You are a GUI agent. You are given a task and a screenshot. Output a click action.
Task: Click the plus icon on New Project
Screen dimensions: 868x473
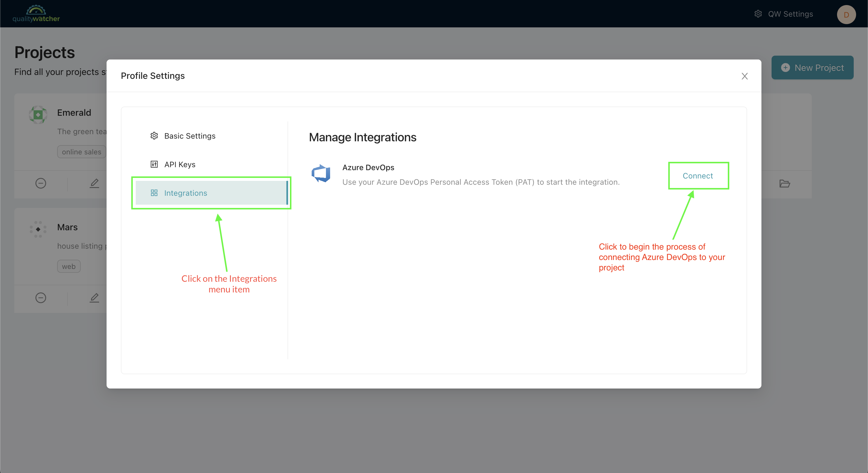pyautogui.click(x=786, y=68)
